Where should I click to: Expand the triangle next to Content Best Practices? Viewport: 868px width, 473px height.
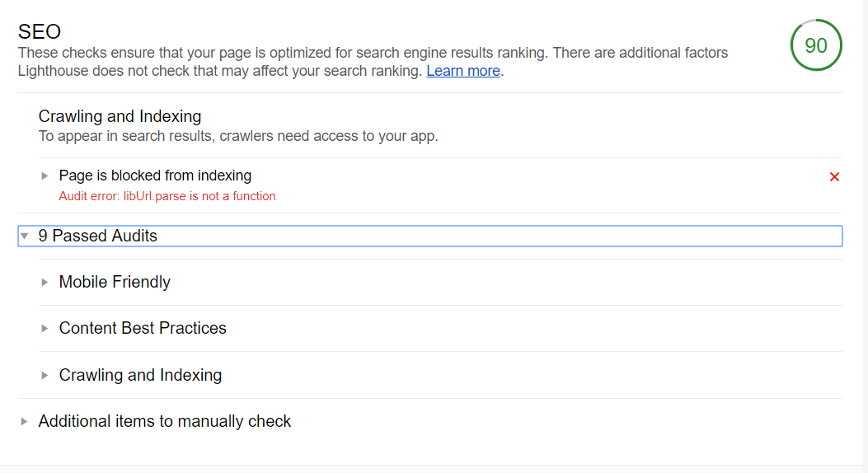pyautogui.click(x=45, y=328)
